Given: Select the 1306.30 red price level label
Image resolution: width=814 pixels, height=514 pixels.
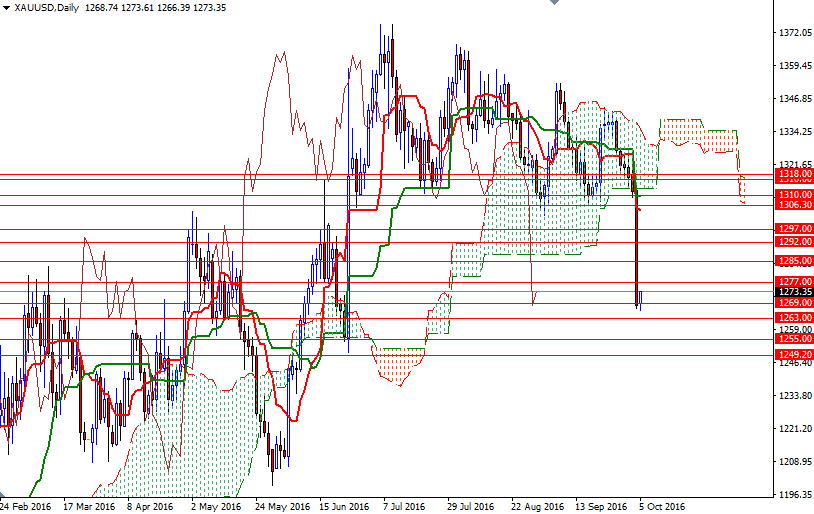Looking at the screenshot, I should (x=794, y=204).
